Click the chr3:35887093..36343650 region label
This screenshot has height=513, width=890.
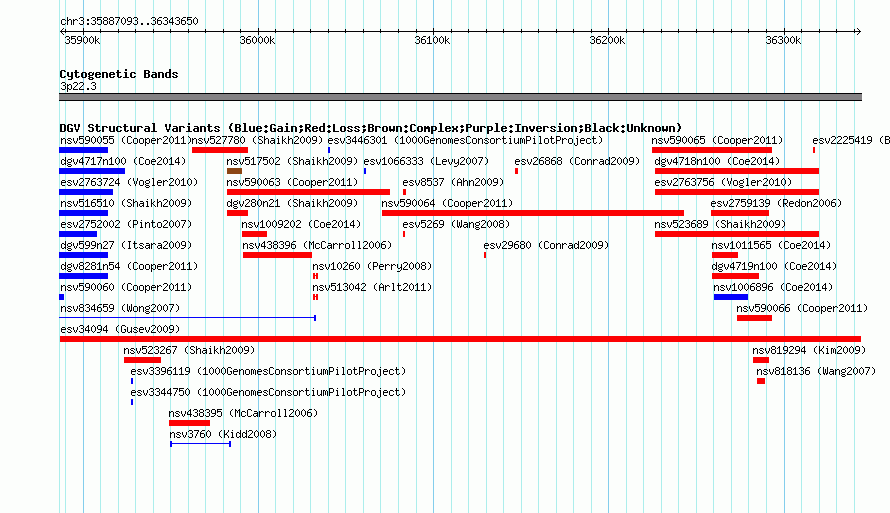pos(129,21)
